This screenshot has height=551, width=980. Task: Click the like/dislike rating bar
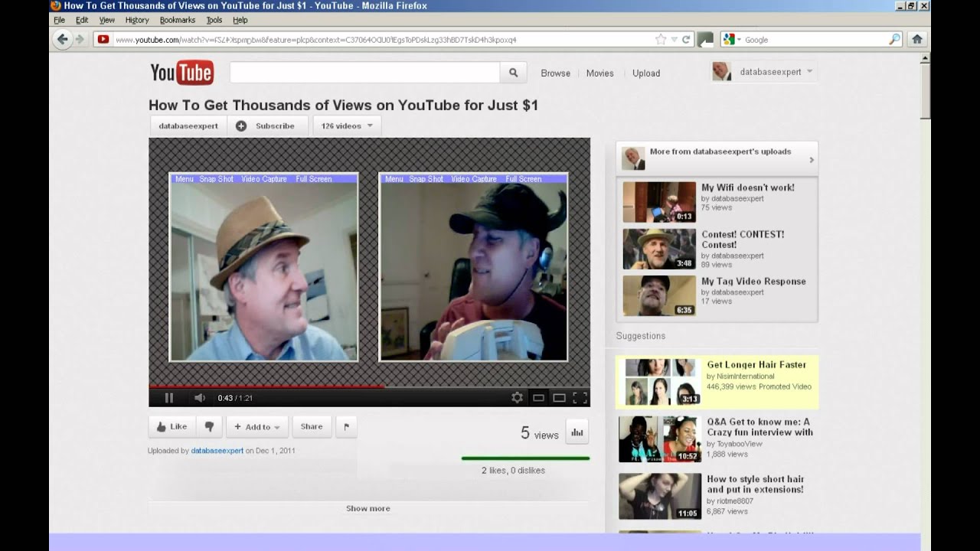click(525, 458)
